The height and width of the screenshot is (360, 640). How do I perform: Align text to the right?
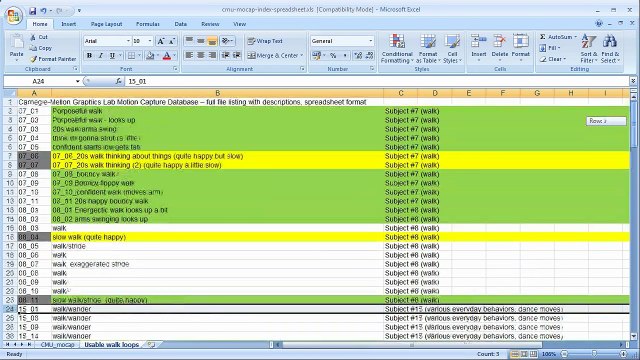coord(212,56)
